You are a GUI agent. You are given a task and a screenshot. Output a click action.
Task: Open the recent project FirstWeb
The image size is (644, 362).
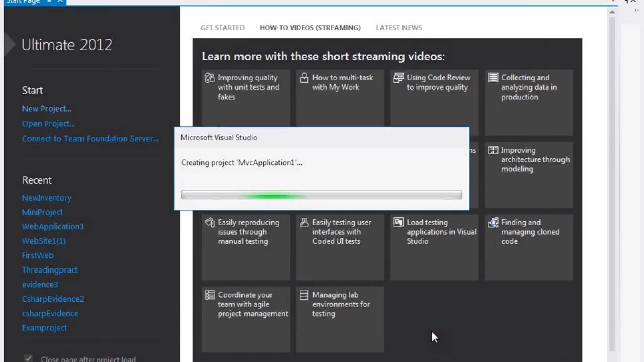click(x=38, y=255)
